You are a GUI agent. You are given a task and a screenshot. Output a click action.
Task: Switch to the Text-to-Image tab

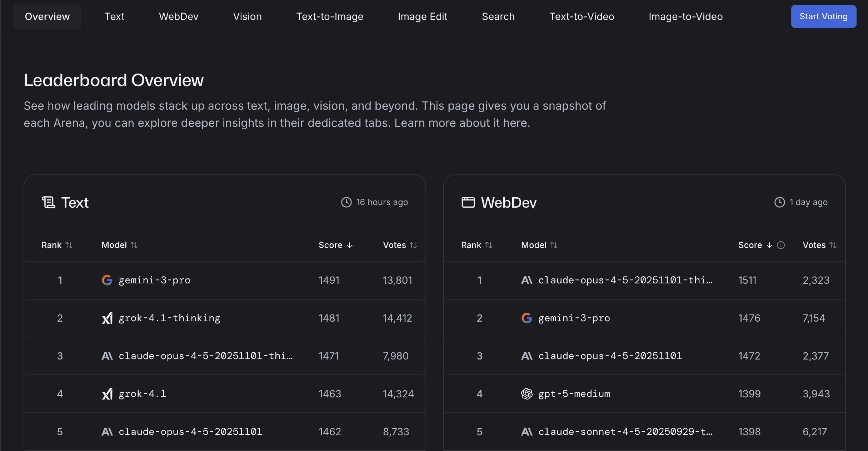[x=330, y=16]
